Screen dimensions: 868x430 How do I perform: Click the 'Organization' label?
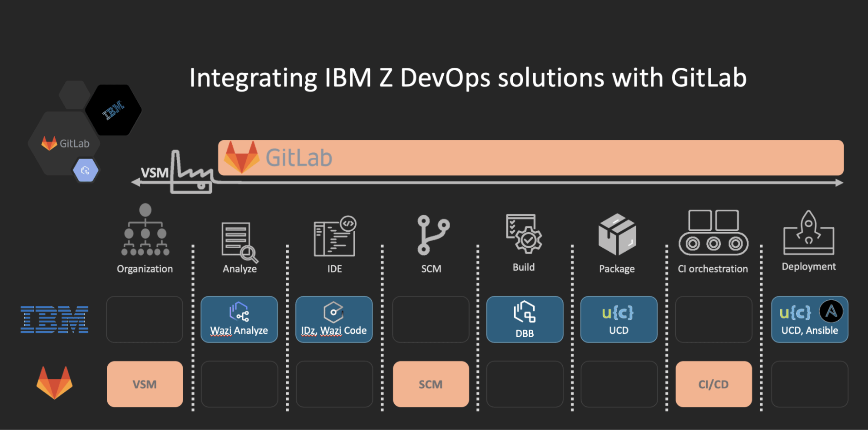pyautogui.click(x=145, y=269)
